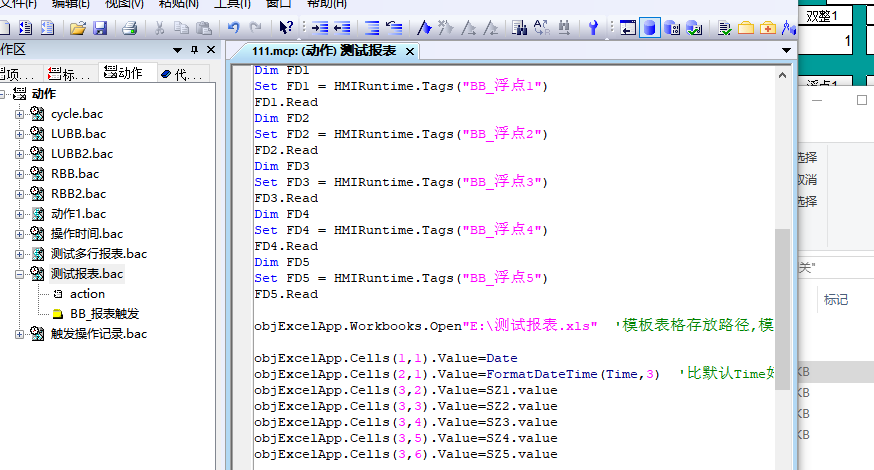Expand the cycle.bac tree node
874x470 pixels.
point(20,114)
